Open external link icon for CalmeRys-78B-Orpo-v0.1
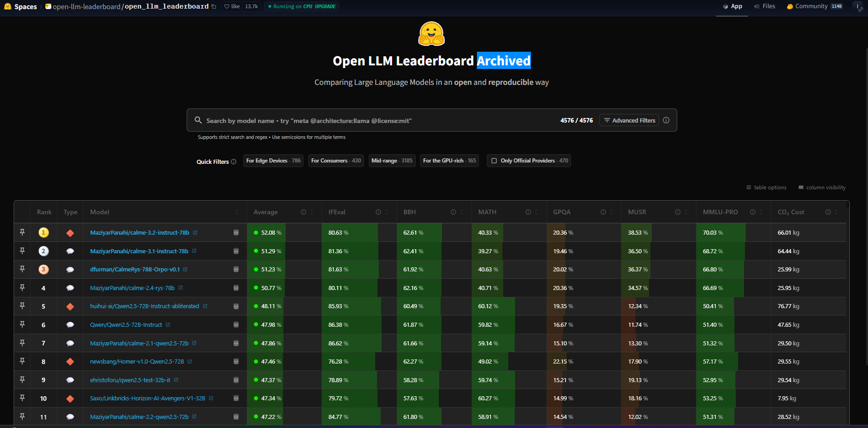Screen dimensions: 868x428 [x=185, y=270]
